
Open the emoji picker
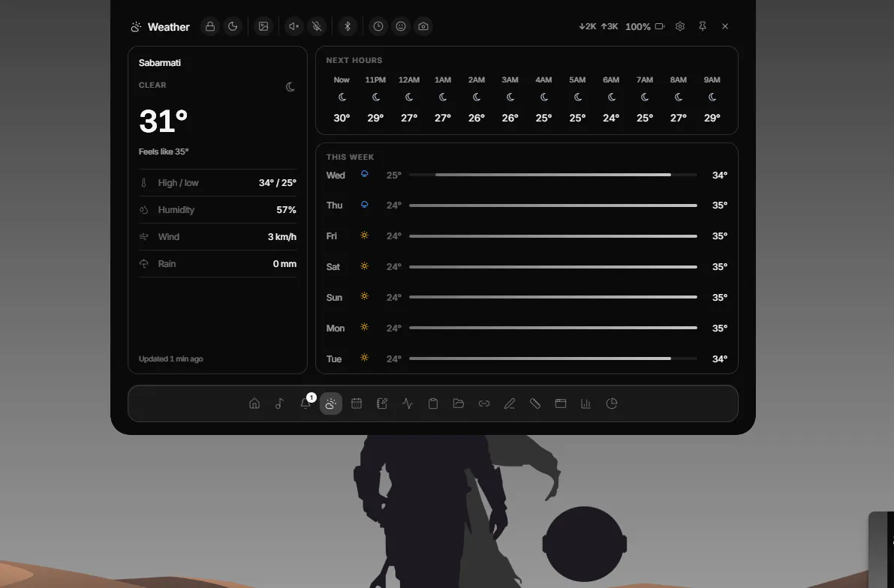coord(401,26)
